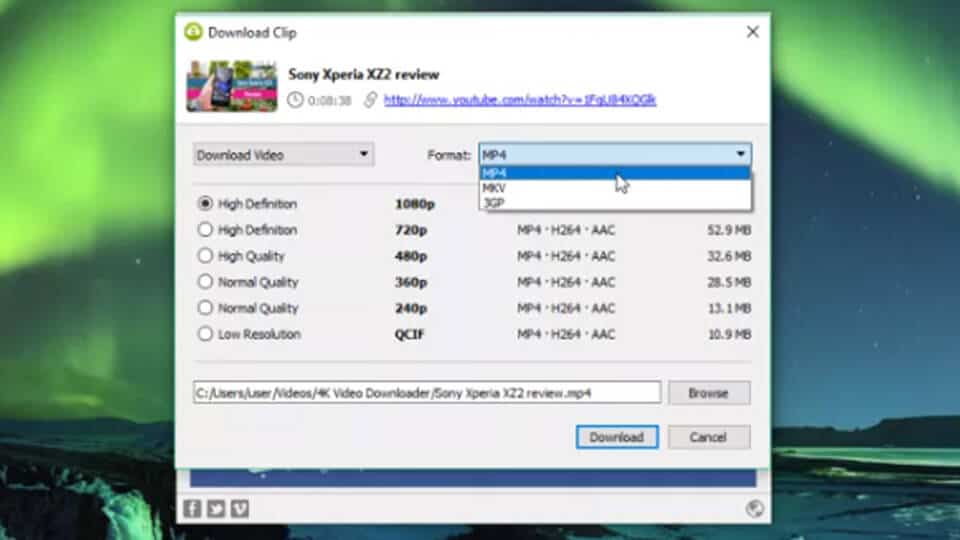Image resolution: width=960 pixels, height=540 pixels.
Task: Close the Download Clip dialog
Action: tap(752, 32)
